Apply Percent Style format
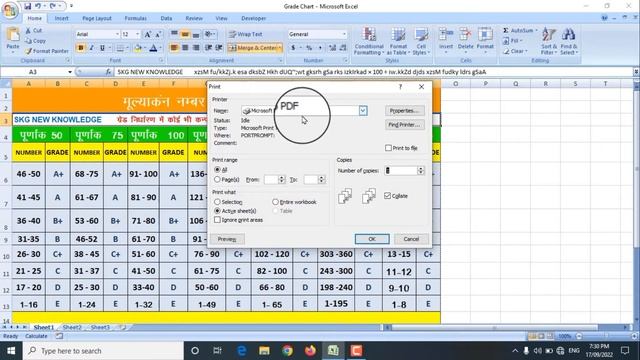 pyautogui.click(x=309, y=48)
